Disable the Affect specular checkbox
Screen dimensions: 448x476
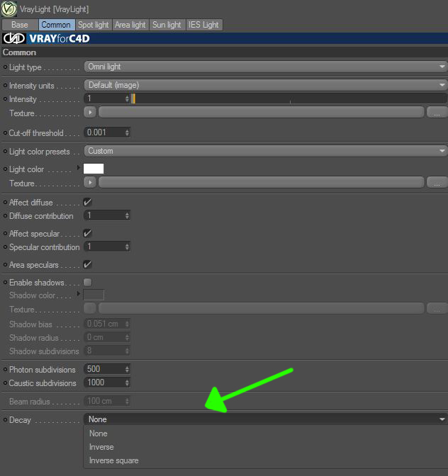[x=87, y=234]
